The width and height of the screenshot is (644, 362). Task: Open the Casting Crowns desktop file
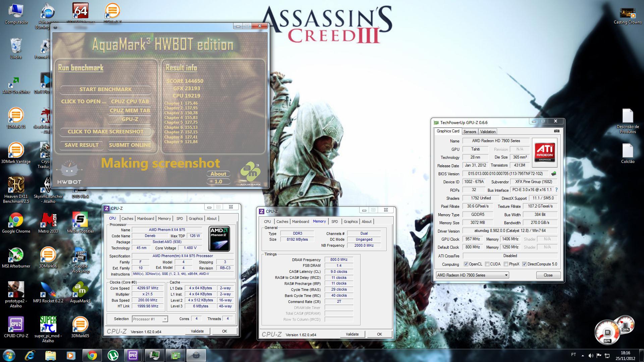coord(628,15)
